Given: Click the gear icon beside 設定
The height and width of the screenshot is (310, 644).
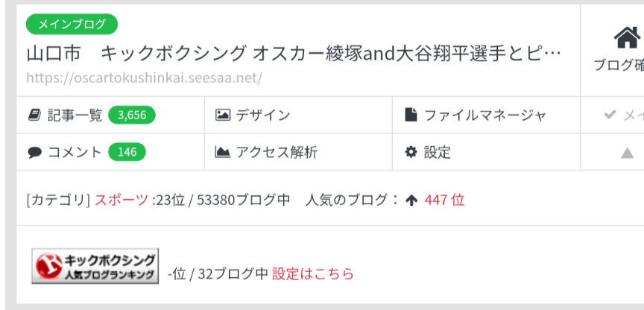Looking at the screenshot, I should [411, 152].
